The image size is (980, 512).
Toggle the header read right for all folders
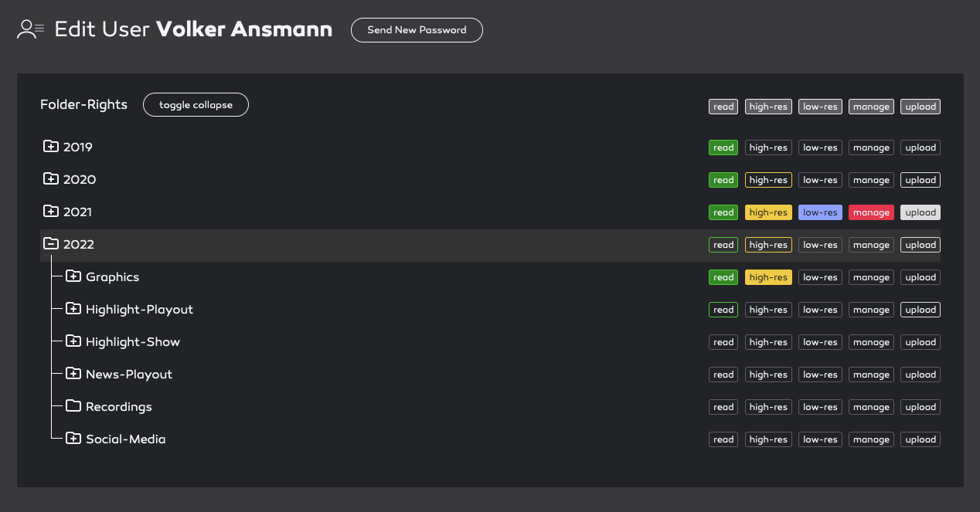[x=723, y=107]
